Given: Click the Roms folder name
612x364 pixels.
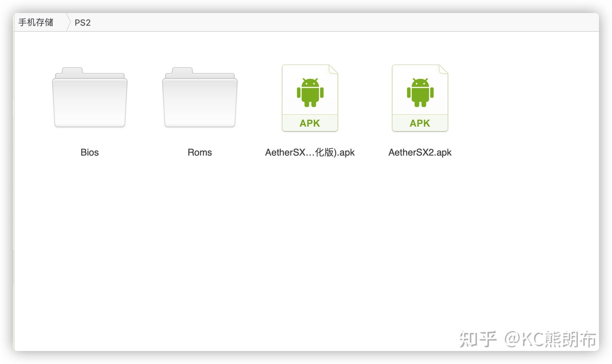Looking at the screenshot, I should coord(200,152).
